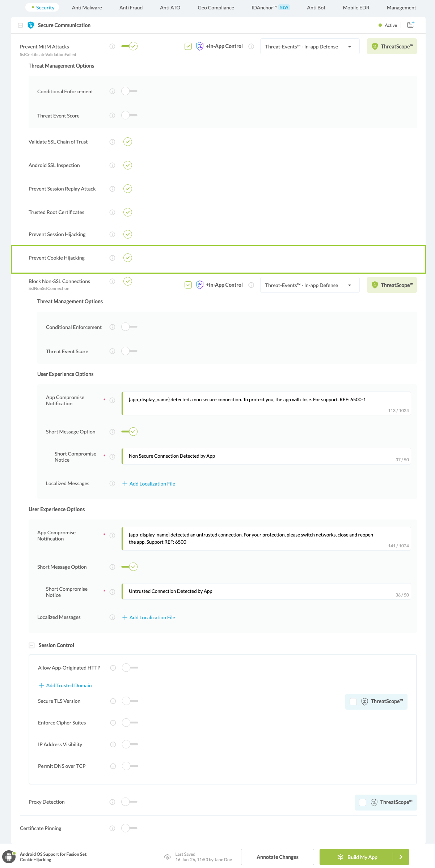Enable Conditional Enforcement under Prevent MitM Attacks
The width and height of the screenshot is (435, 868).
129,91
